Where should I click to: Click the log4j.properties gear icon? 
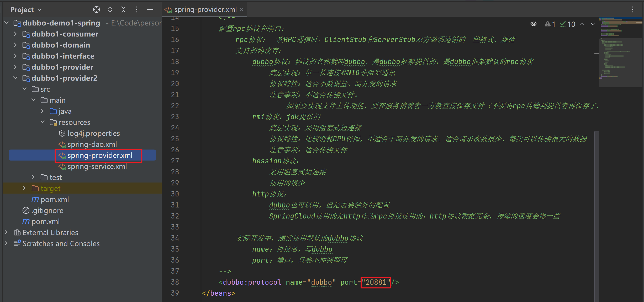coord(62,133)
